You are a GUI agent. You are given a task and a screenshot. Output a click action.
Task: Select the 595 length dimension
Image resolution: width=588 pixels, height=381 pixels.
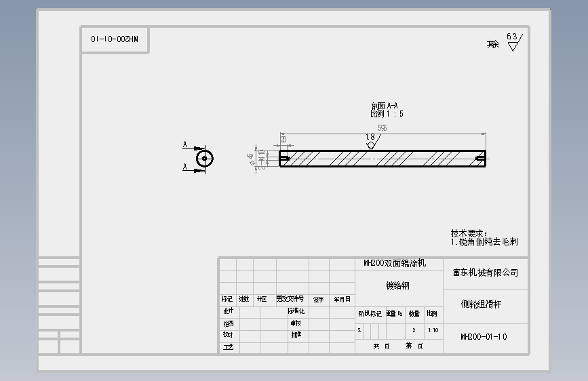point(382,128)
